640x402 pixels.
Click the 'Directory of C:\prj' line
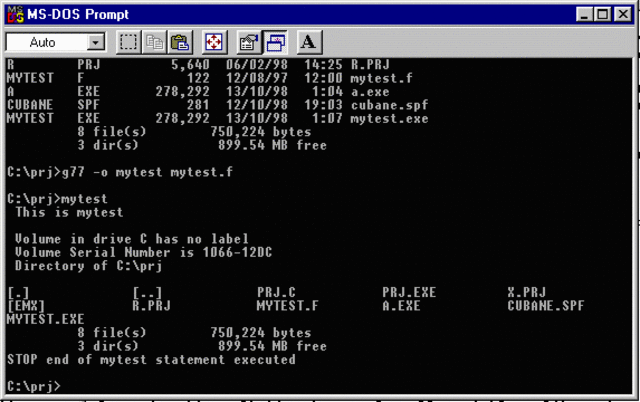coord(89,266)
